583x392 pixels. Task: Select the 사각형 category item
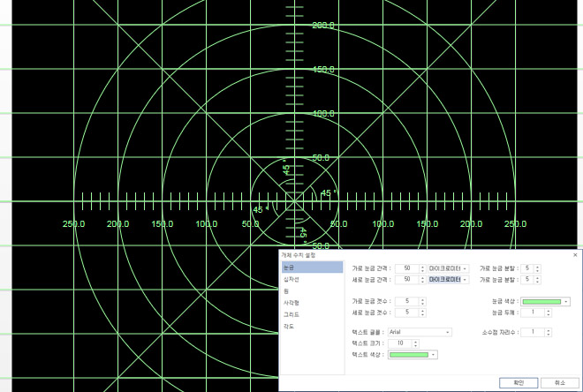(x=312, y=303)
